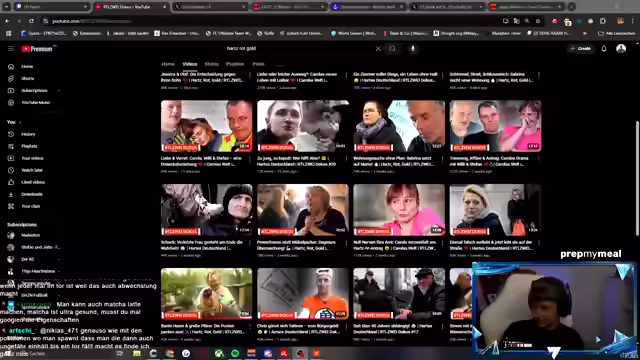The height and width of the screenshot is (360, 640).
Task: Open Subscriptions in the sidebar
Action: (34, 91)
